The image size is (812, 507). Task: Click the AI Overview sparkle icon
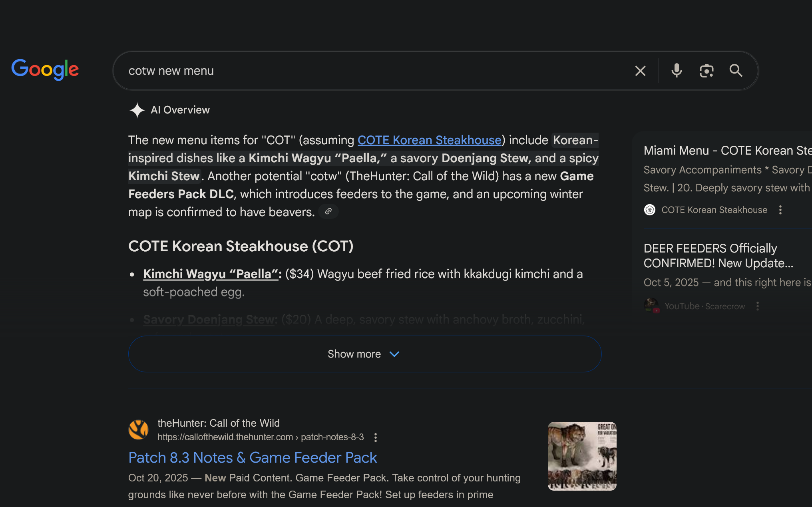[x=137, y=110]
